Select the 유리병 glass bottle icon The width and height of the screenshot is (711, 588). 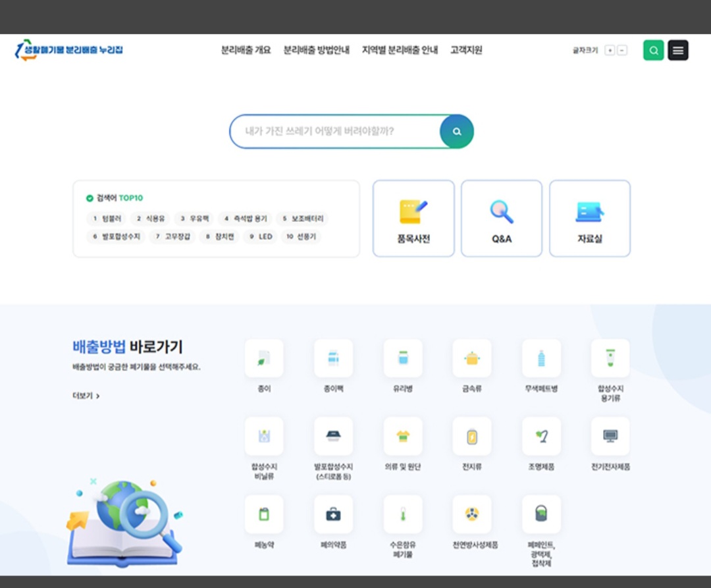pos(403,358)
